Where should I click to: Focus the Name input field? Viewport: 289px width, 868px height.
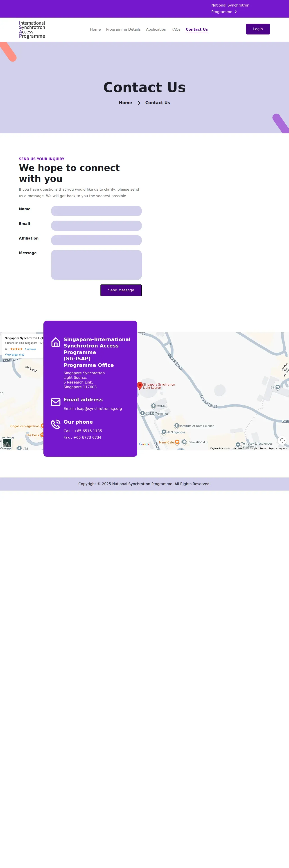pos(96,211)
